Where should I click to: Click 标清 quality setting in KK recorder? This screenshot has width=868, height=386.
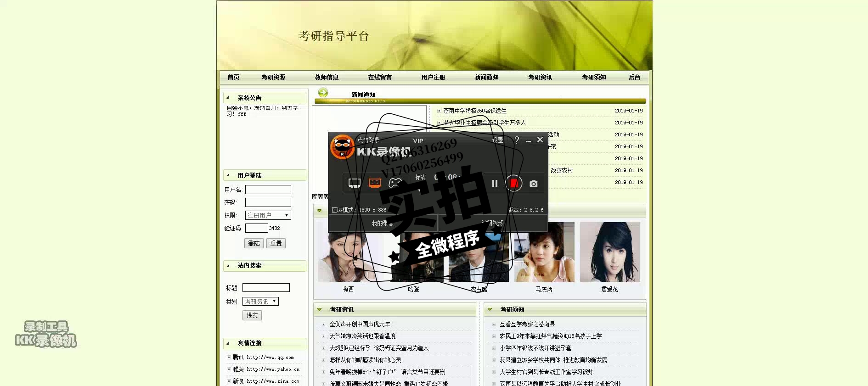click(x=420, y=177)
